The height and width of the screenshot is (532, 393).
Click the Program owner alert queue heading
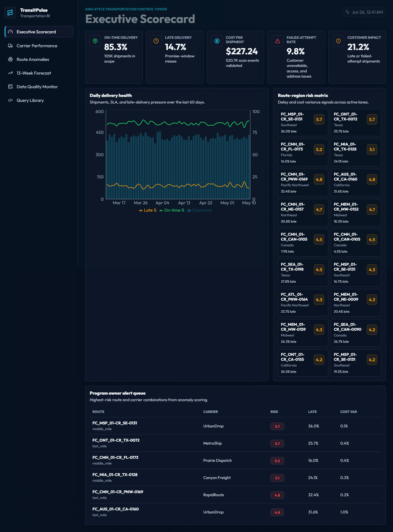click(118, 393)
